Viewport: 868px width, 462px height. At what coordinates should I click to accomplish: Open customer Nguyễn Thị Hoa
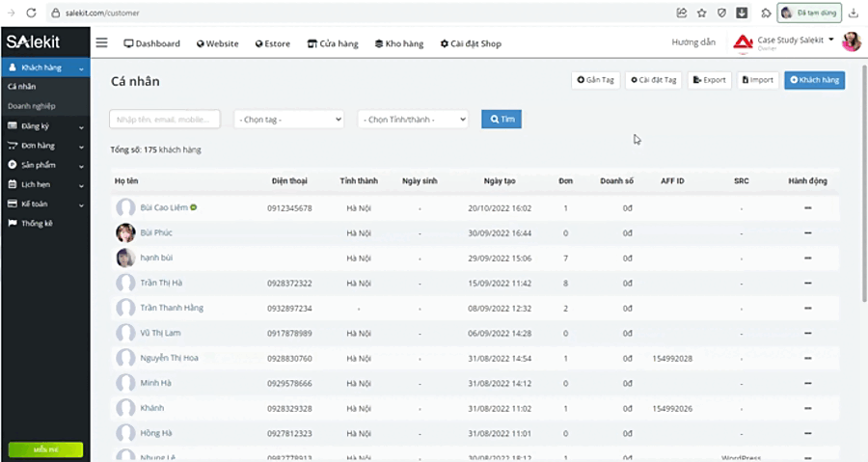(x=169, y=358)
